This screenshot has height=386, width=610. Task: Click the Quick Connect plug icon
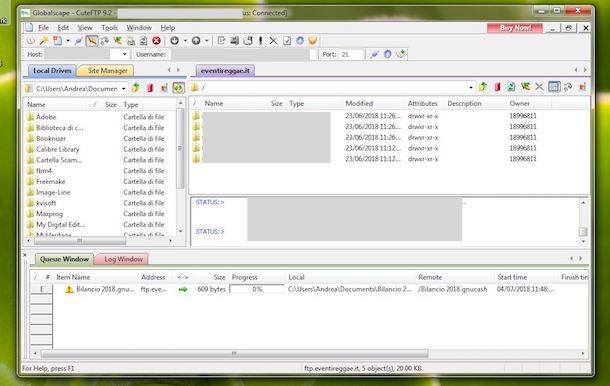(79, 40)
